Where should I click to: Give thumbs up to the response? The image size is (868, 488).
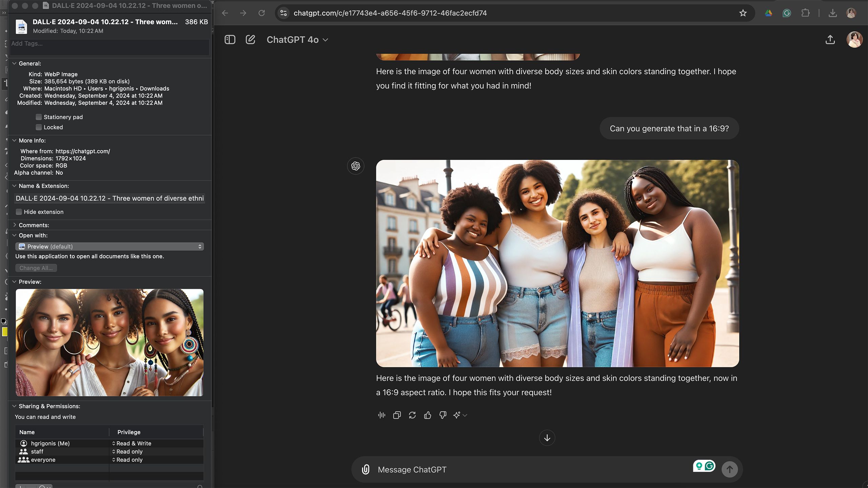(x=427, y=415)
